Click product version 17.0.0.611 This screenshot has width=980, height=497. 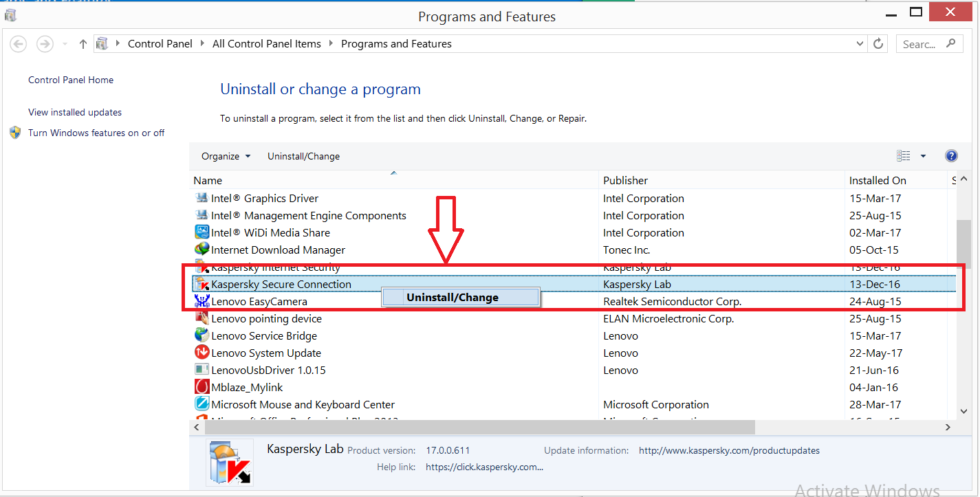point(448,451)
